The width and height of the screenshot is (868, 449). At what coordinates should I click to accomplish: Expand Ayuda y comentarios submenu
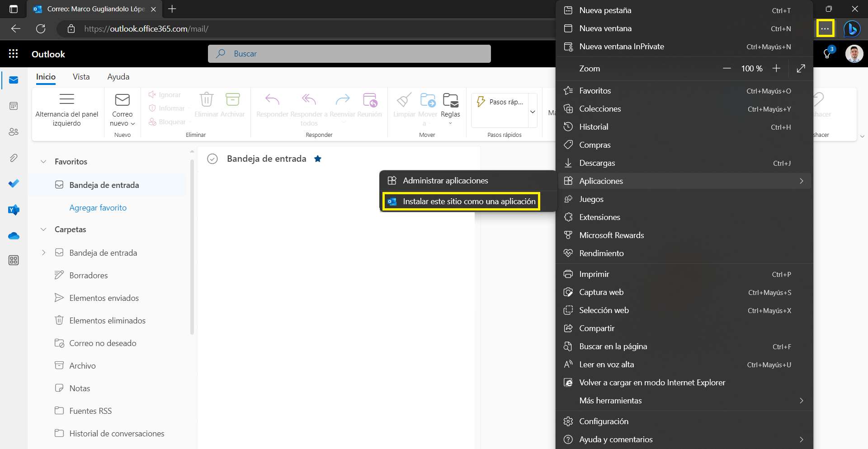[685, 439]
